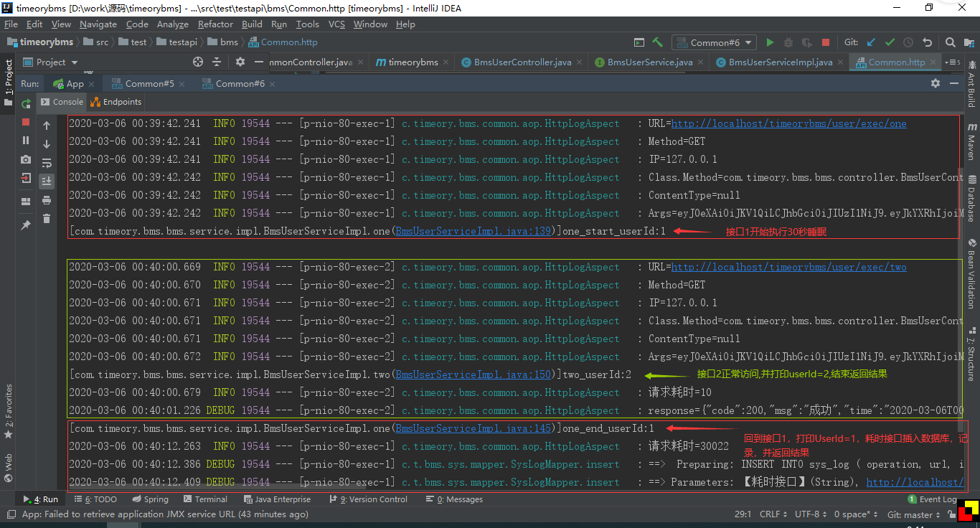Update project with Git blue arrow

[x=871, y=42]
